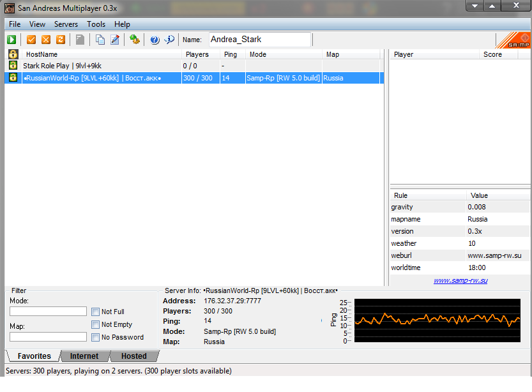Click the SA:MP logo in toolbar
Viewport: 532px width, 392px height.
click(513, 40)
